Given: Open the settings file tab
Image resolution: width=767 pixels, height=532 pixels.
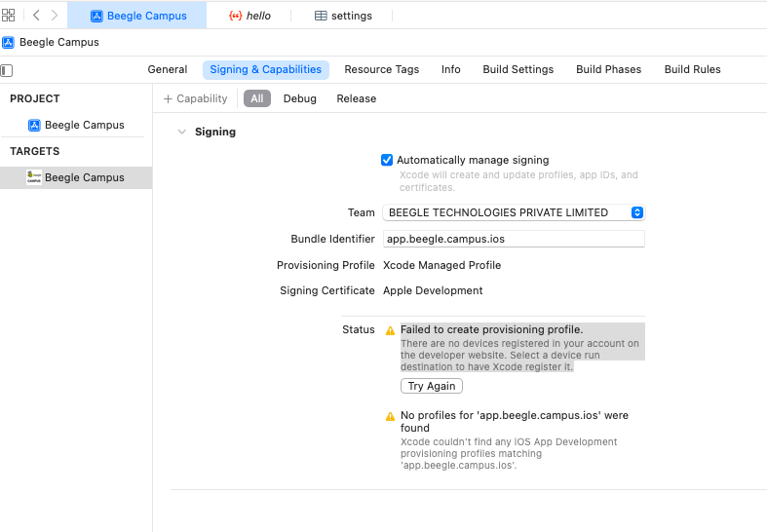Looking at the screenshot, I should [343, 16].
